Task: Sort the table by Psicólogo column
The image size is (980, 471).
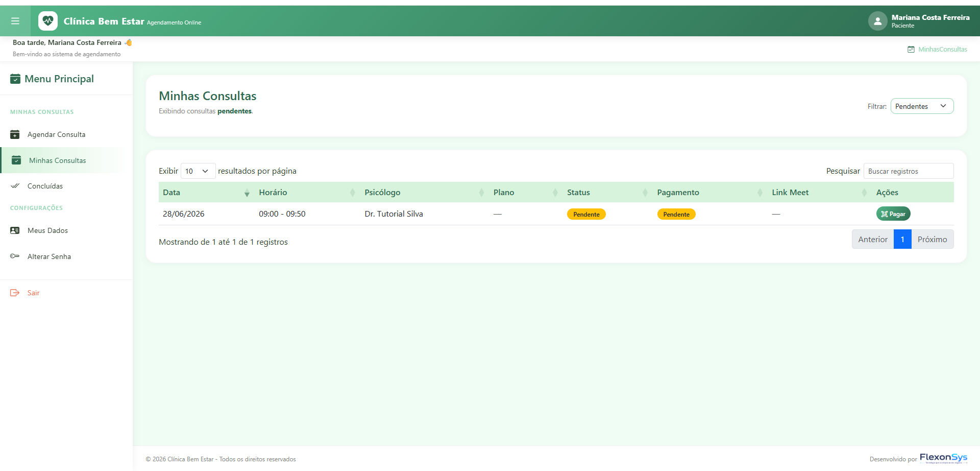Action: pyautogui.click(x=424, y=193)
